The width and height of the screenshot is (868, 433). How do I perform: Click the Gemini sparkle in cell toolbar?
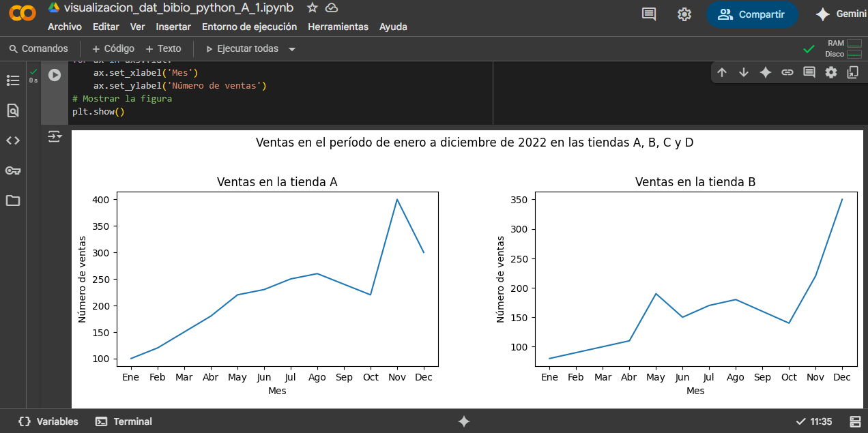(x=766, y=72)
